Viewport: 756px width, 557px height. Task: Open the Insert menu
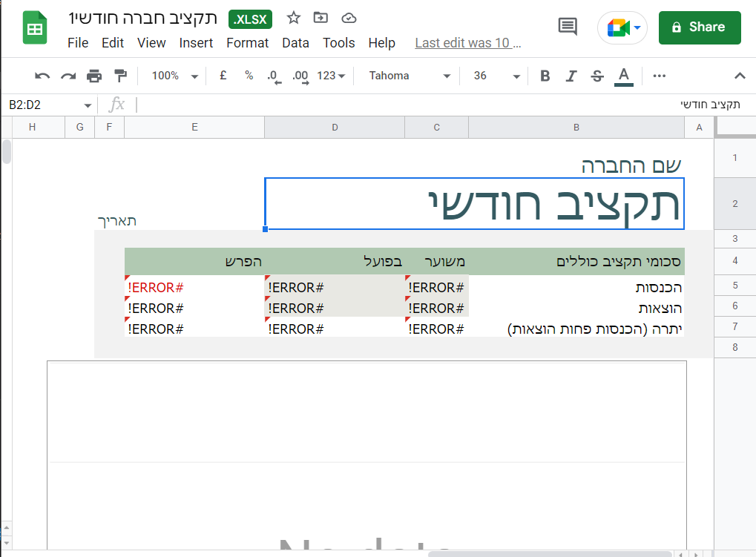click(x=196, y=43)
